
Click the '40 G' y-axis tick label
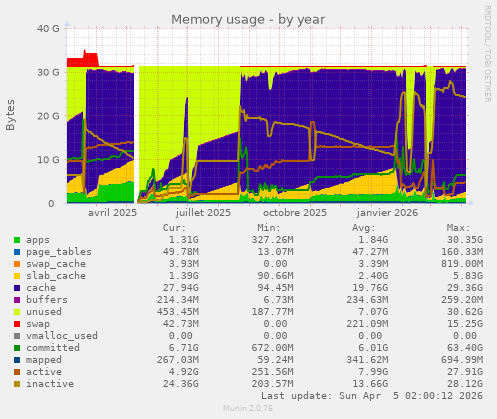48,29
